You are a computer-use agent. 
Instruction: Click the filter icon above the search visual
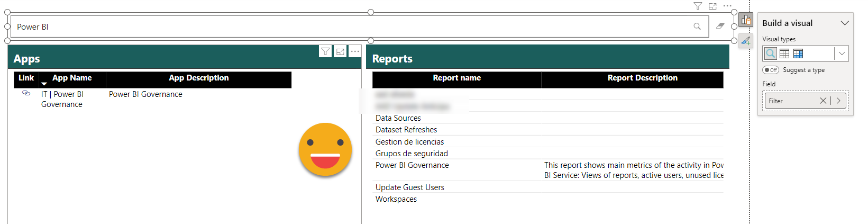(698, 6)
